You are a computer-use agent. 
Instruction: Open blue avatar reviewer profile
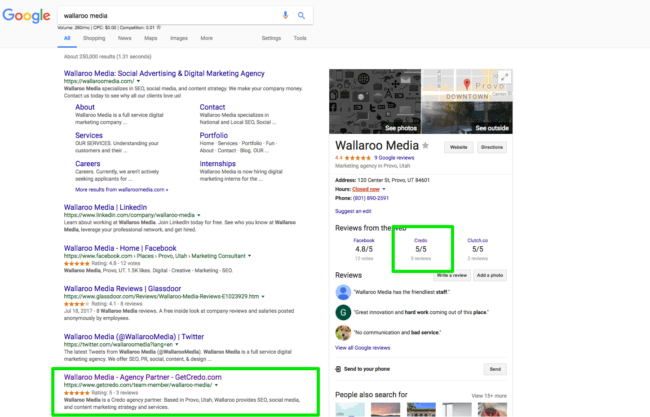[x=343, y=292]
